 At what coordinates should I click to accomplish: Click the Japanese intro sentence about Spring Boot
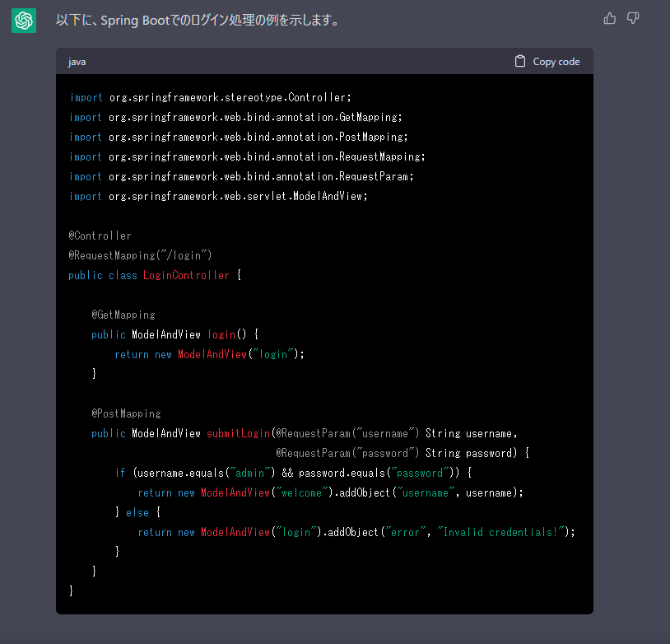pos(198,20)
